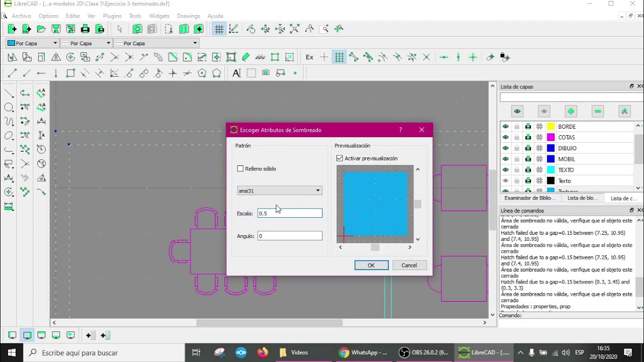The width and height of the screenshot is (644, 362).
Task: Click the BORDE layer yellow color swatch
Action: point(551,127)
